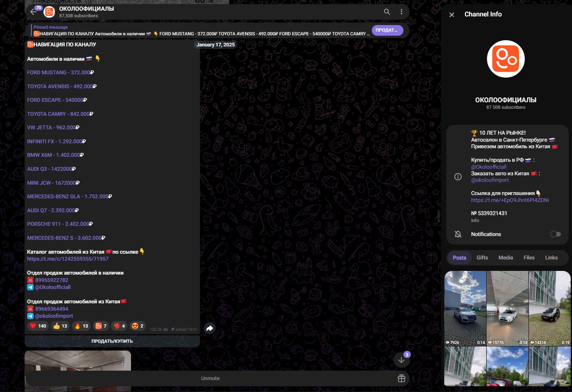This screenshot has width=572, height=392.
Task: Switch to the Media tab
Action: pos(506,258)
